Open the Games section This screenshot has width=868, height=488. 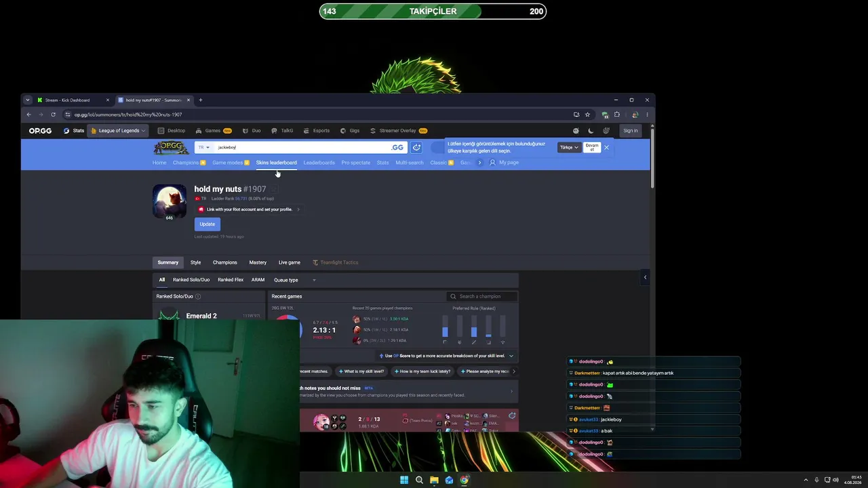[x=213, y=131]
